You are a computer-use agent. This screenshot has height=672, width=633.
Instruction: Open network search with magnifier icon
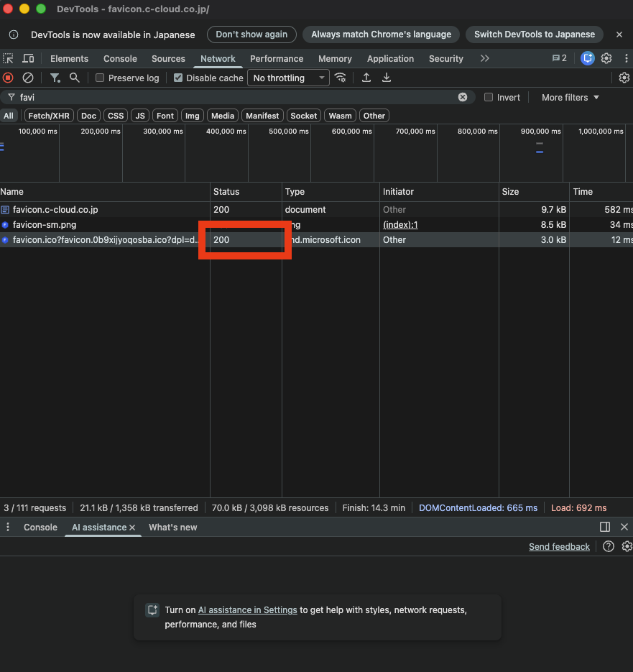tap(74, 78)
